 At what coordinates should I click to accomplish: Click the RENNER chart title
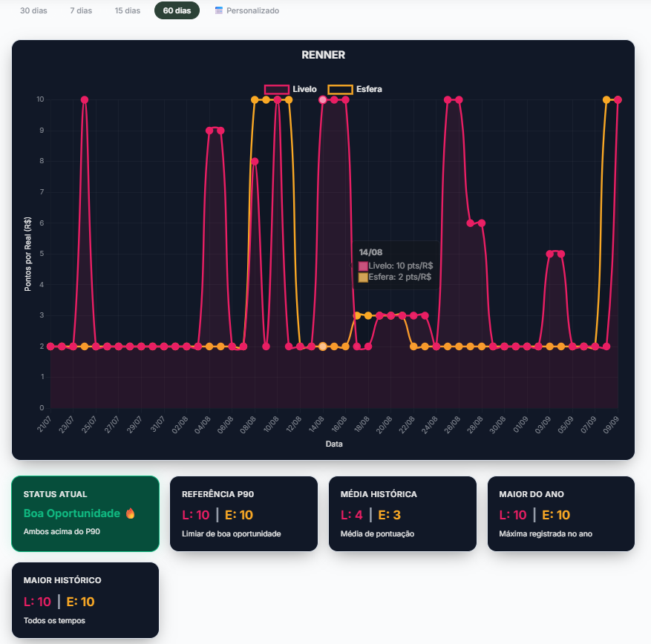[324, 55]
